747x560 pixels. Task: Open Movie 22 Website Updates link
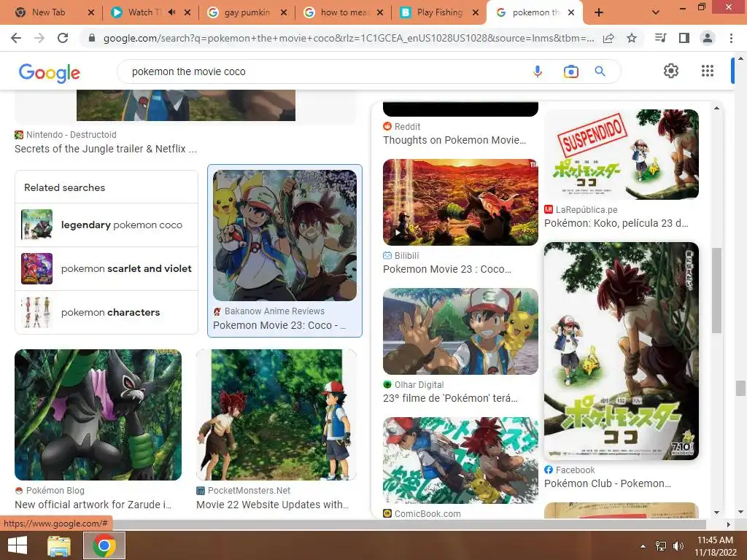(x=272, y=505)
